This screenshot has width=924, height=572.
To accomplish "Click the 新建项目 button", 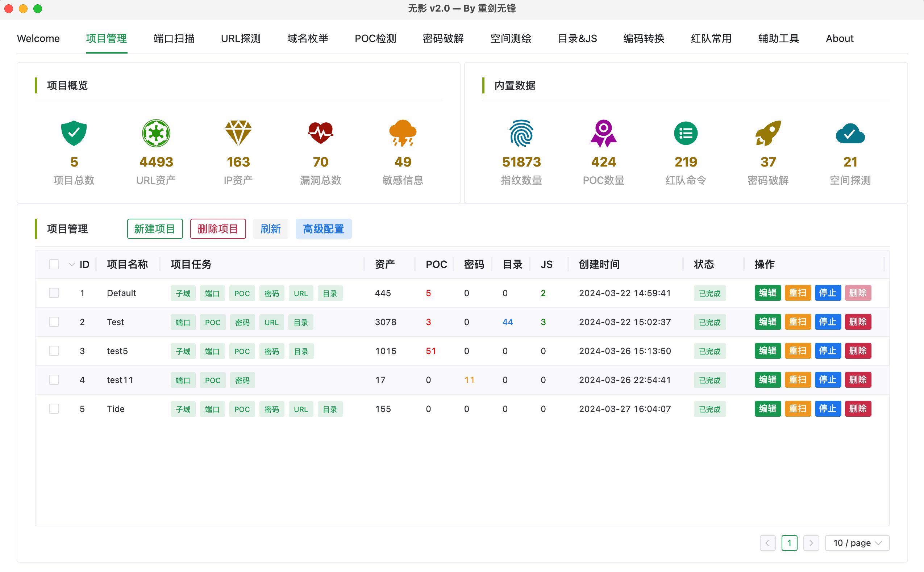I will point(155,229).
